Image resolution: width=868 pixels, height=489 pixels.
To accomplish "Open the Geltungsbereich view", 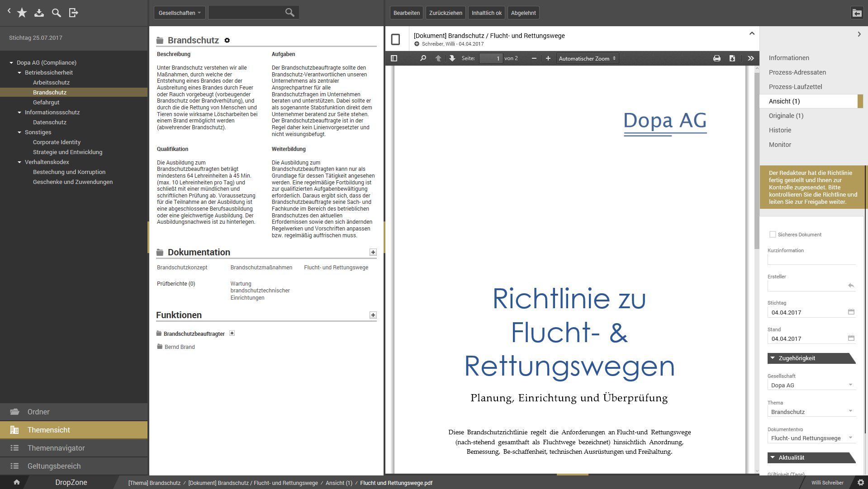I will 74,466.
